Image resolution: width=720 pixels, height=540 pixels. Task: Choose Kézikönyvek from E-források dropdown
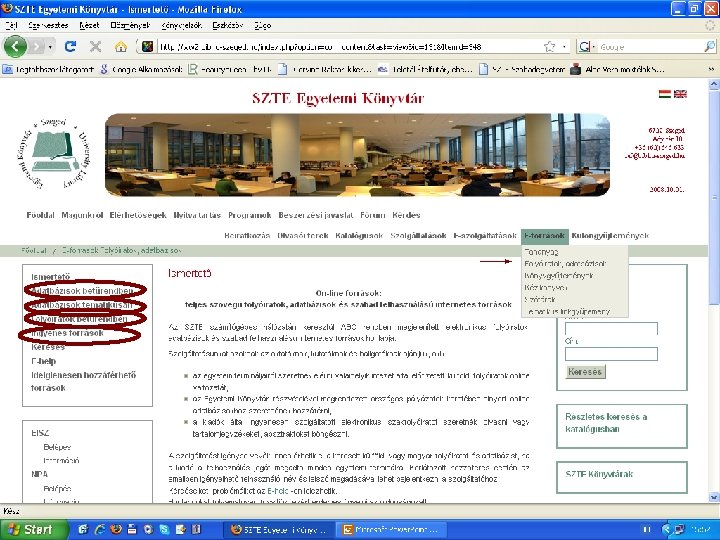click(x=546, y=287)
